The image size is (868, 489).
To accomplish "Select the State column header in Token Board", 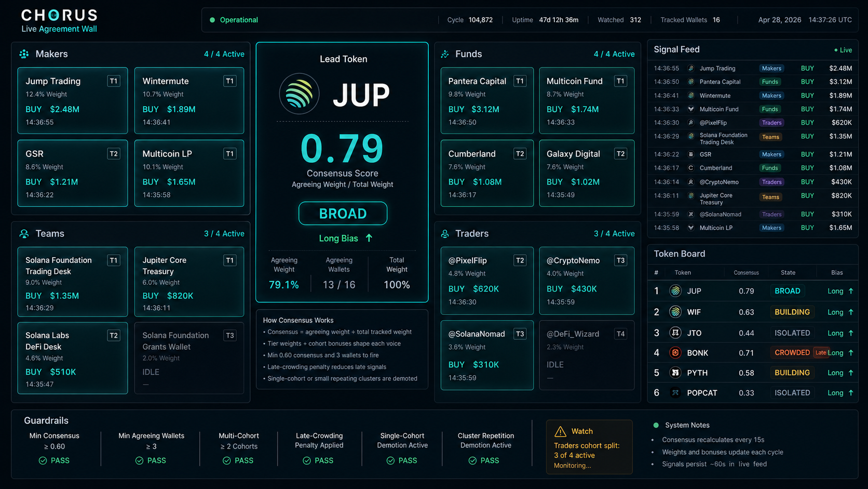I will tap(788, 272).
